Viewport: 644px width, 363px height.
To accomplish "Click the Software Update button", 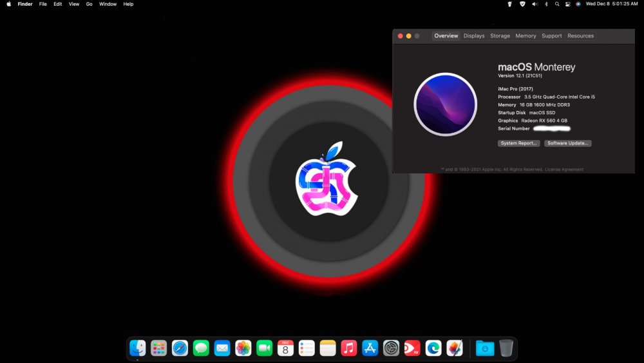I will coord(567,143).
